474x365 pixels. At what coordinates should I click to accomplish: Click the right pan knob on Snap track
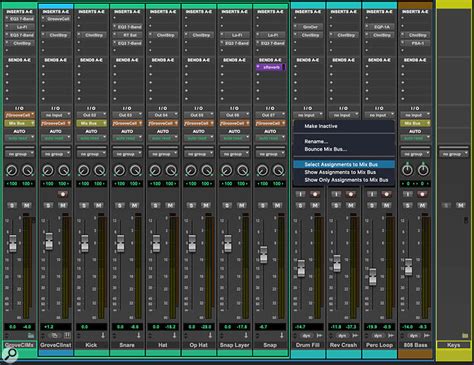(278, 170)
